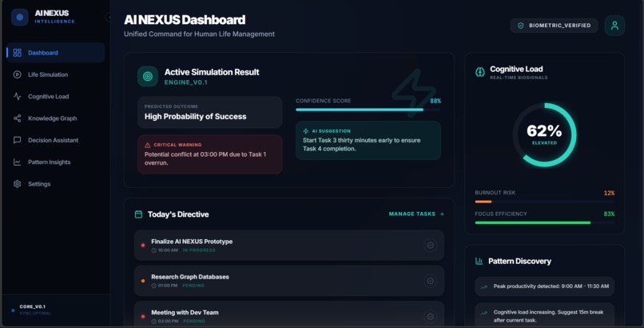The image size is (644, 328).
Task: Click the Life Simulation play icon
Action: click(x=18, y=74)
